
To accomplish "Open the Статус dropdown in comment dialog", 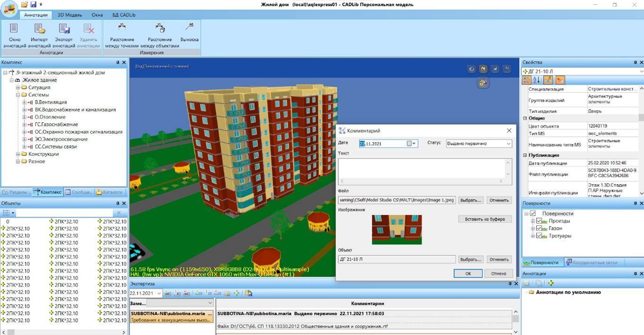I will point(479,144).
